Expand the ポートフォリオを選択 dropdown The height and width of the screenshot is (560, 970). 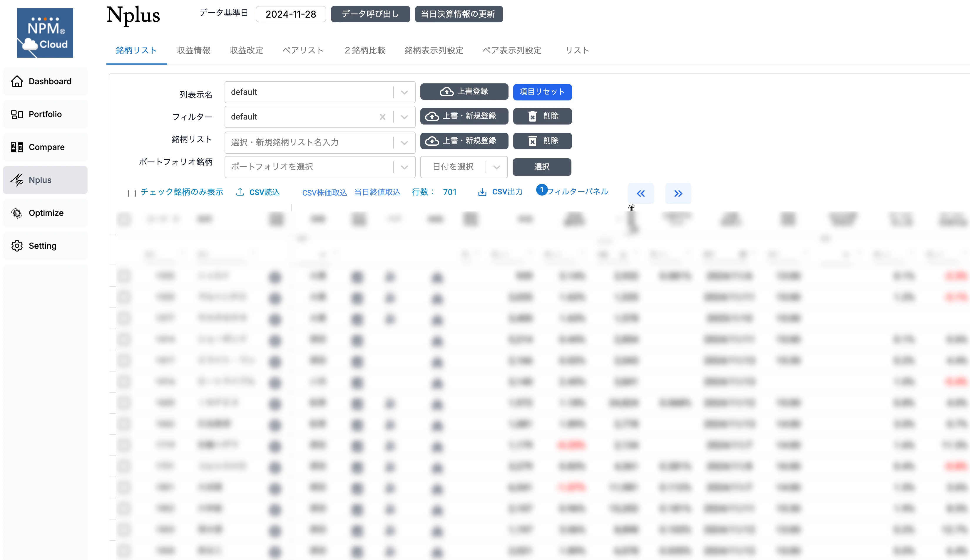coord(404,167)
